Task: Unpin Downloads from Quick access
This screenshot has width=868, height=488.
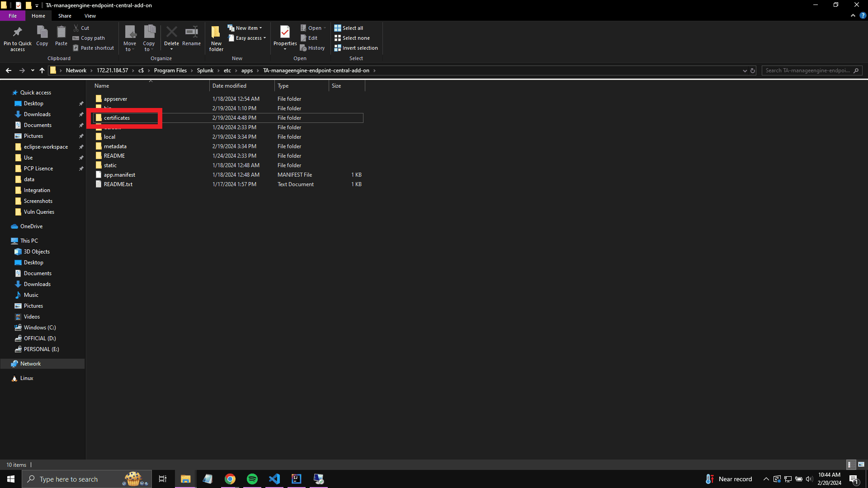Action: 81,114
